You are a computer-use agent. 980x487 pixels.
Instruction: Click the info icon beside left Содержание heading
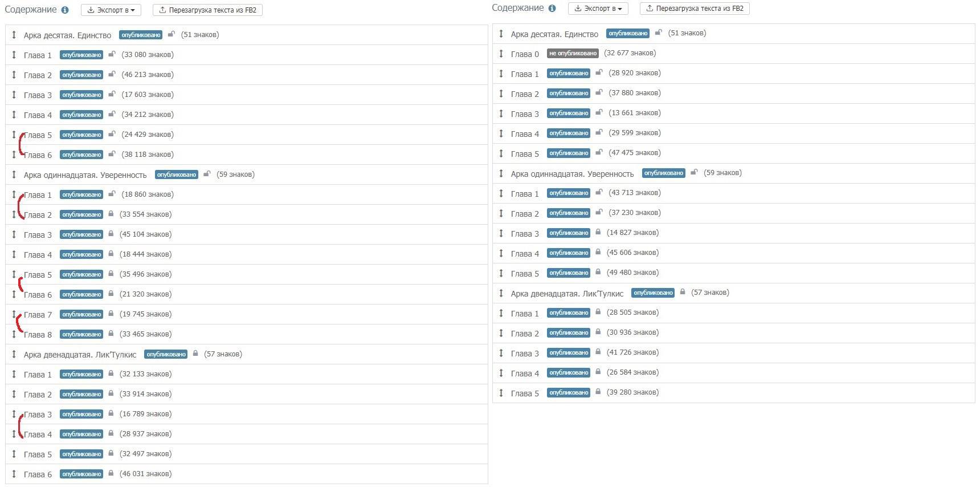click(x=65, y=10)
